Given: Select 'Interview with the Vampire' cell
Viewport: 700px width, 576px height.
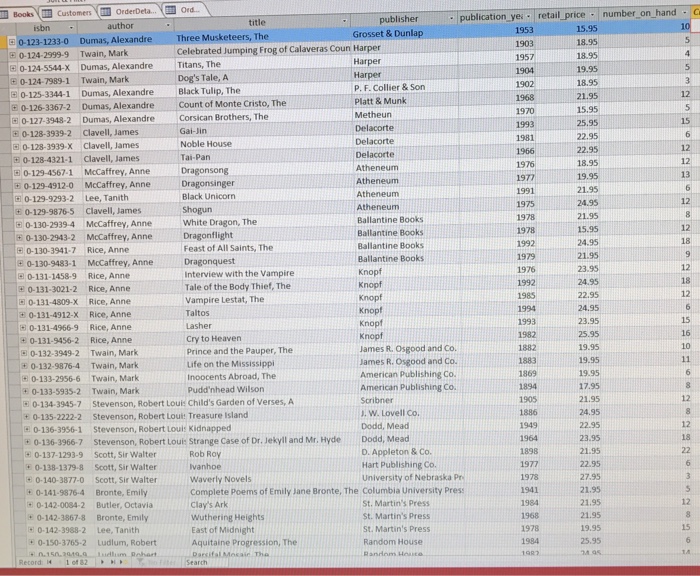Looking at the screenshot, I should 270,273.
